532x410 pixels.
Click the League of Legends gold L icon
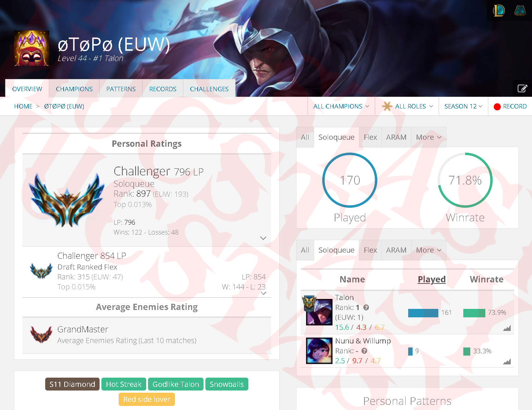pos(499,10)
